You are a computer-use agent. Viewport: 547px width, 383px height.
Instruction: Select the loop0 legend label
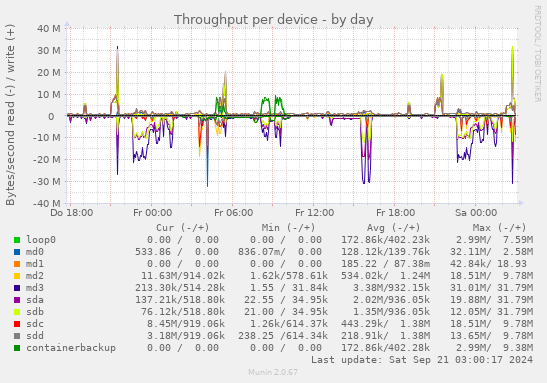(41, 240)
